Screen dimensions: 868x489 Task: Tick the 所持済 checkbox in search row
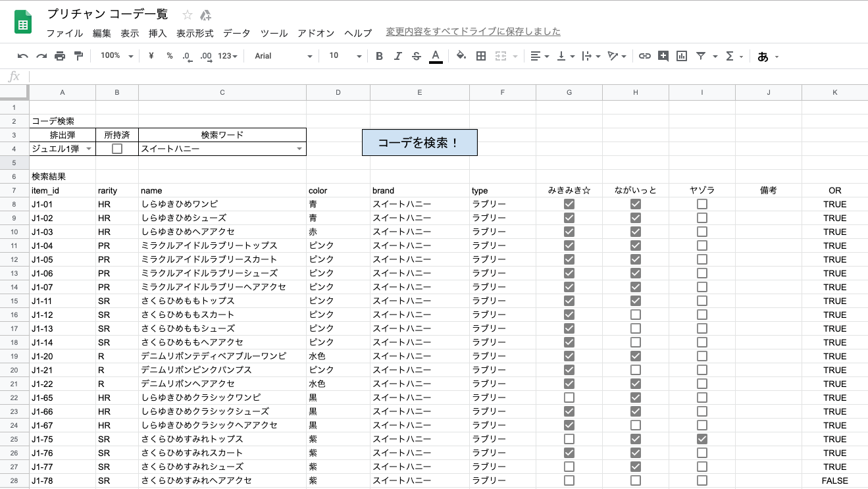117,149
